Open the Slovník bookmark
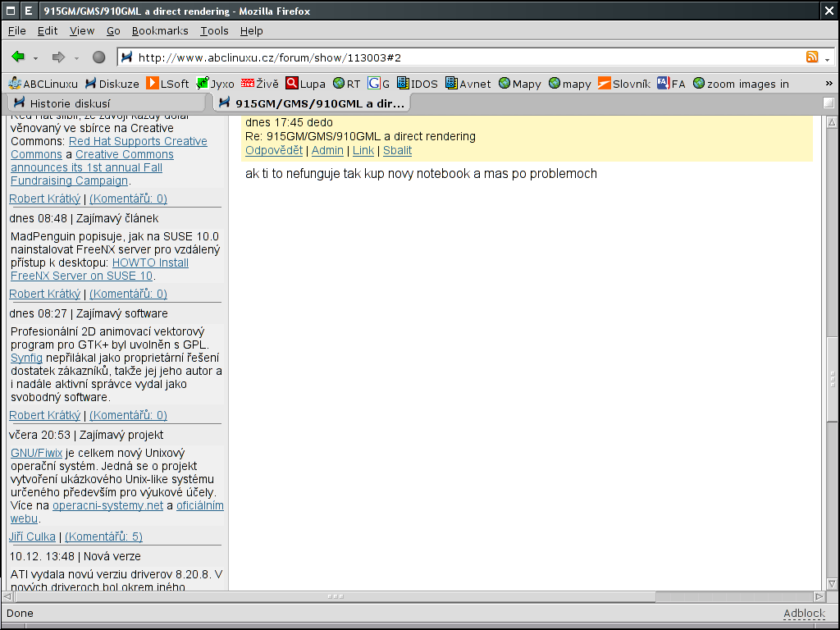840x630 pixels. (x=623, y=84)
